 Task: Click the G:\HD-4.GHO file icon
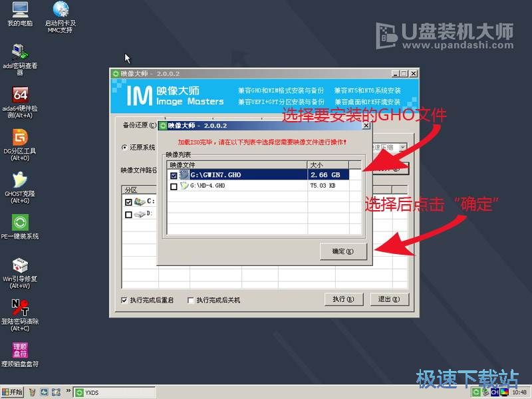tap(184, 186)
